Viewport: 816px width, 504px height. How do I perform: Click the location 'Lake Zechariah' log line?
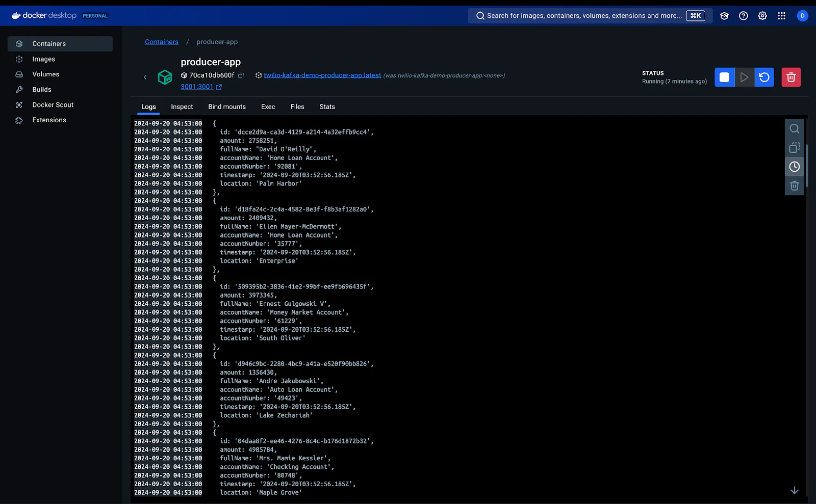pos(266,415)
